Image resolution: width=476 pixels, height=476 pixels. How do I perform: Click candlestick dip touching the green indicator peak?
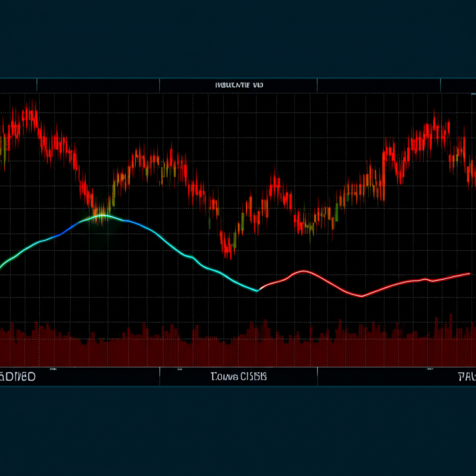point(98,211)
